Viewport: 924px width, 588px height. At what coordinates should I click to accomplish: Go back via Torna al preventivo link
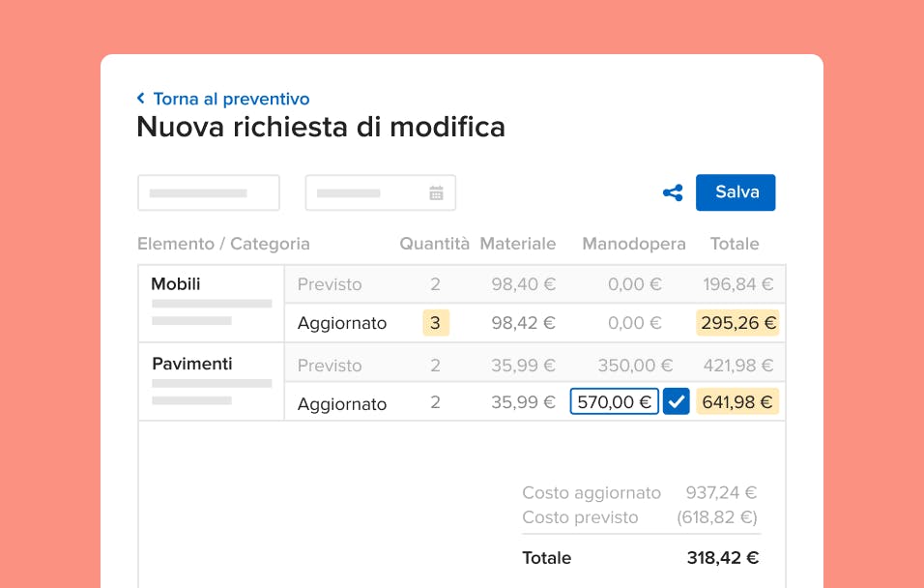click(x=231, y=99)
